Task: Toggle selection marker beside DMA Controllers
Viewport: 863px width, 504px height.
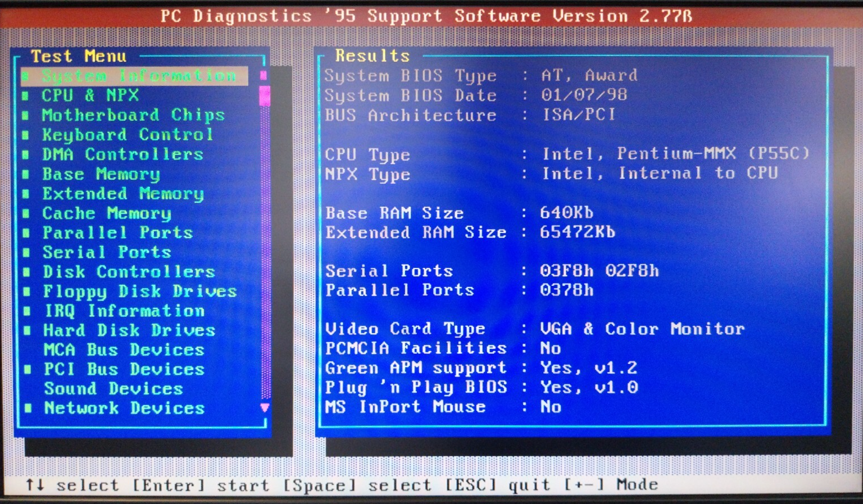Action: (x=25, y=155)
